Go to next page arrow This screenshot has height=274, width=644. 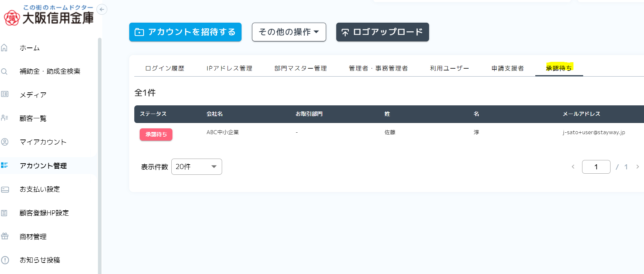[638, 166]
